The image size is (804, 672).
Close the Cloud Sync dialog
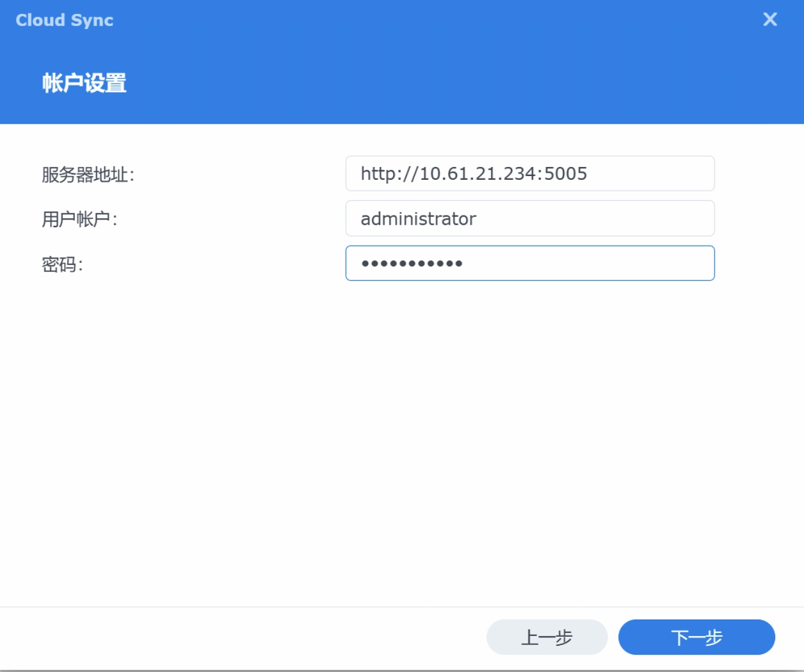[x=770, y=20]
